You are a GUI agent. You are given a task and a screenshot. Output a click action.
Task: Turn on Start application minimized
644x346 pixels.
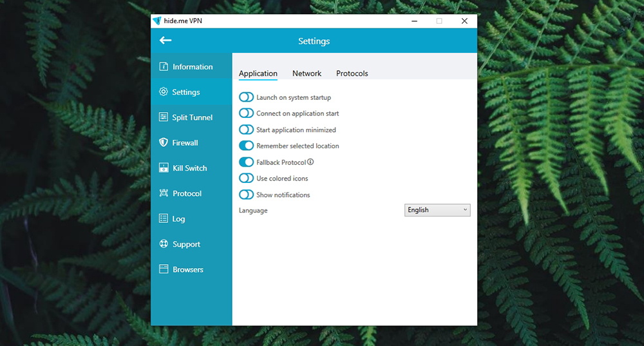pyautogui.click(x=246, y=130)
